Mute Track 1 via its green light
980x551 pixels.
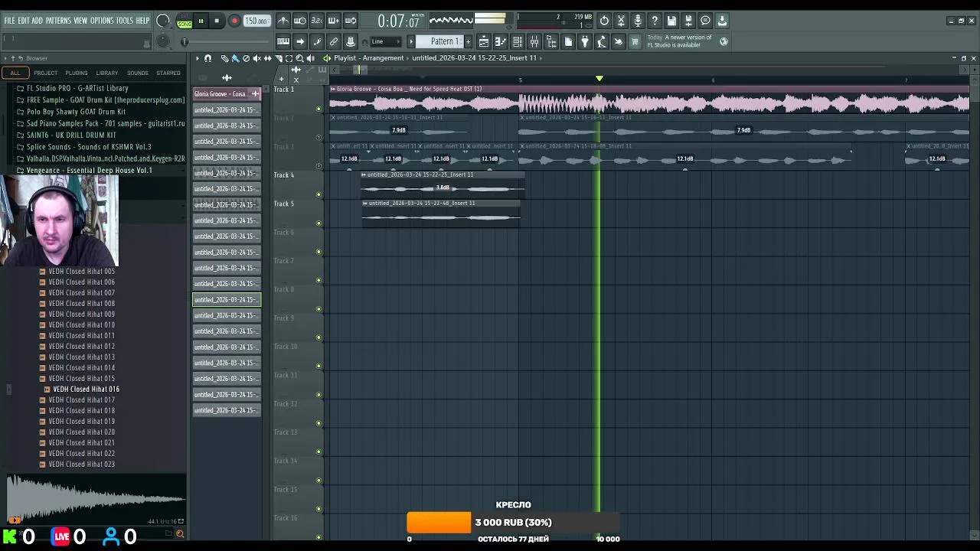(x=319, y=109)
